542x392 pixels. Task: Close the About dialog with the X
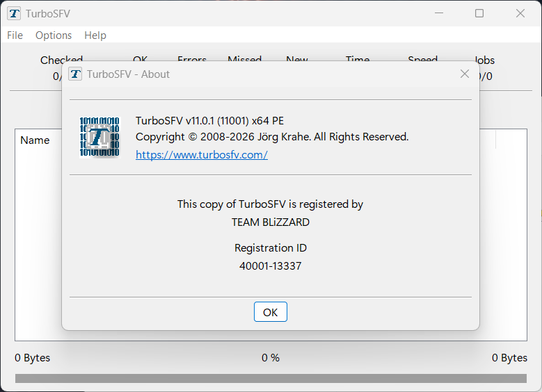click(465, 74)
